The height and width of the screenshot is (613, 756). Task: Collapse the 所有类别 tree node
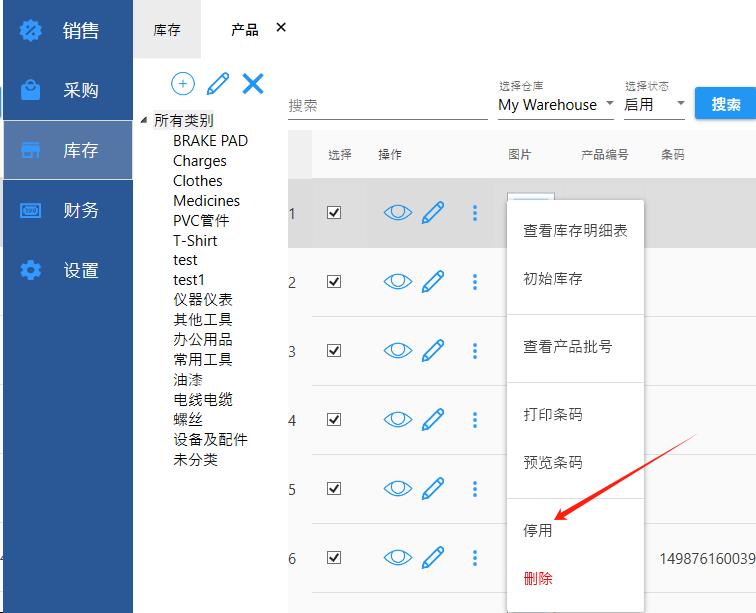[146, 121]
